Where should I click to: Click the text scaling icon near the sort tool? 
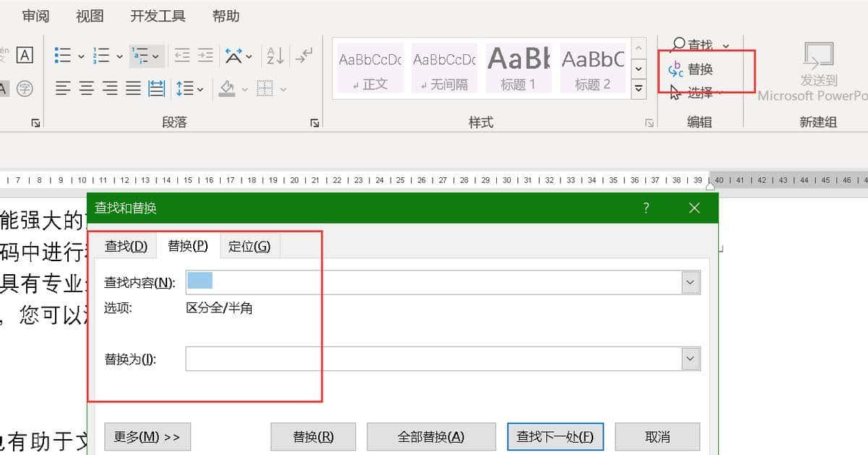point(235,55)
